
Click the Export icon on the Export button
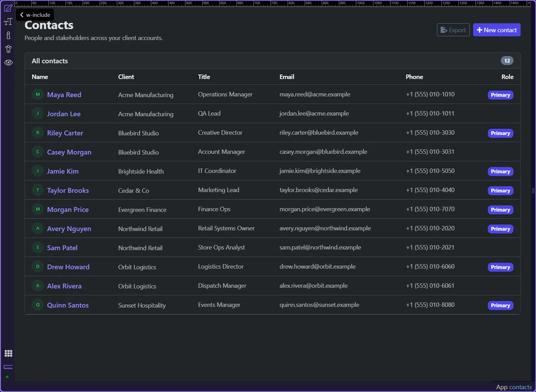(x=444, y=30)
